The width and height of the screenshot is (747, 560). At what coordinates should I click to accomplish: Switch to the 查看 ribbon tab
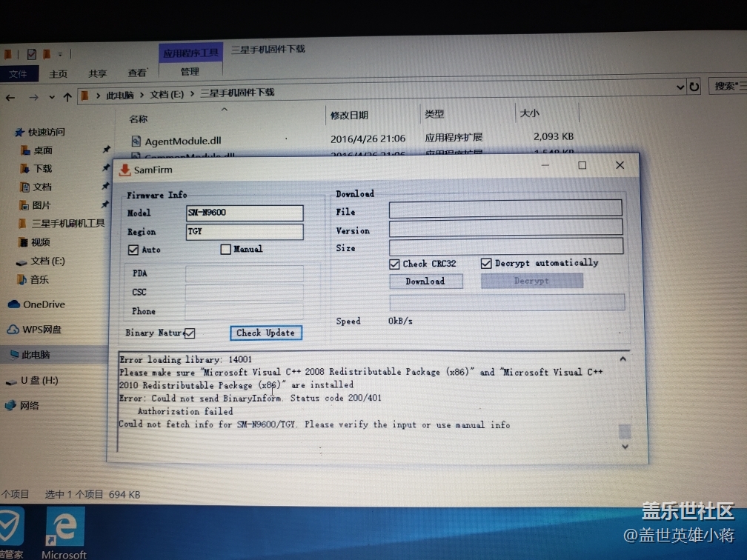[x=137, y=73]
